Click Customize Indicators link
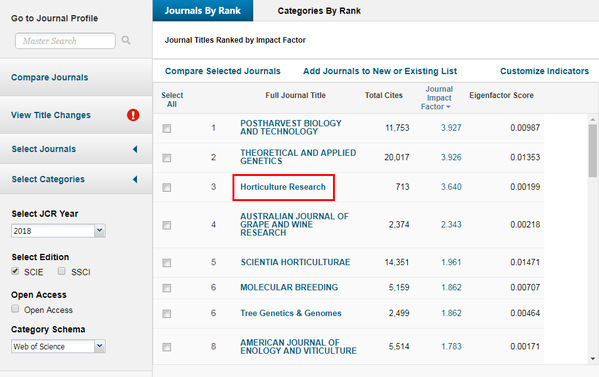The image size is (599, 377). coord(544,71)
